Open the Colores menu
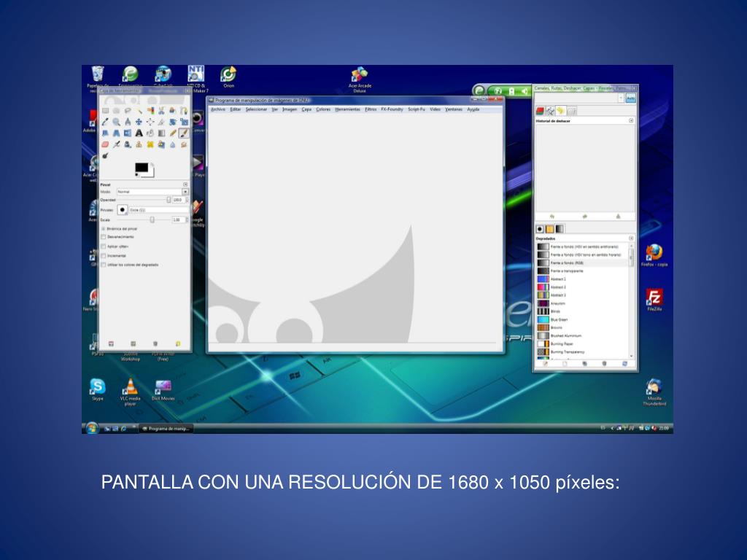Viewport: 747px width, 560px height. click(x=323, y=109)
